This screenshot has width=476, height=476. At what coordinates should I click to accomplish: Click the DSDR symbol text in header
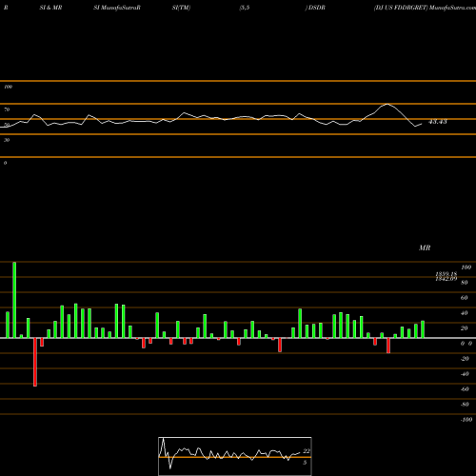click(x=316, y=8)
